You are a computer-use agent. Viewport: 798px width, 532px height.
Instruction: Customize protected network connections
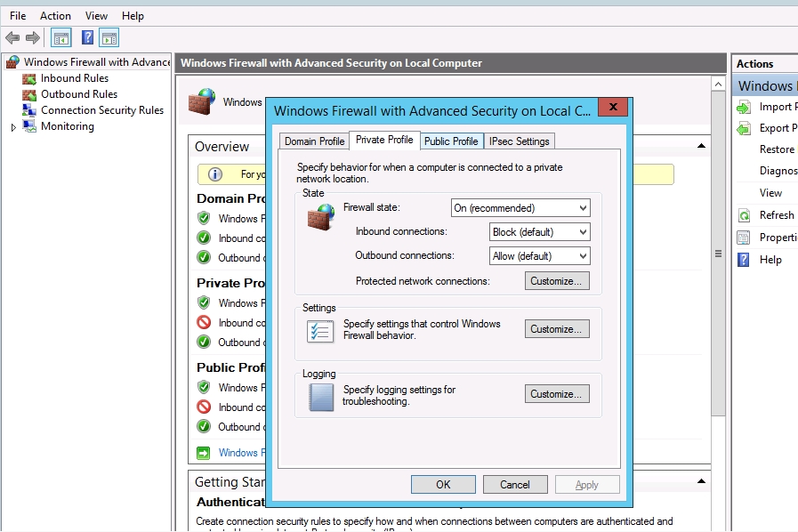(x=557, y=281)
